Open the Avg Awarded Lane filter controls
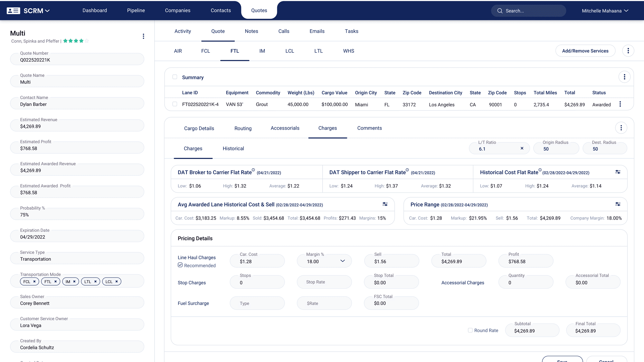This screenshot has width=644, height=362. [385, 204]
